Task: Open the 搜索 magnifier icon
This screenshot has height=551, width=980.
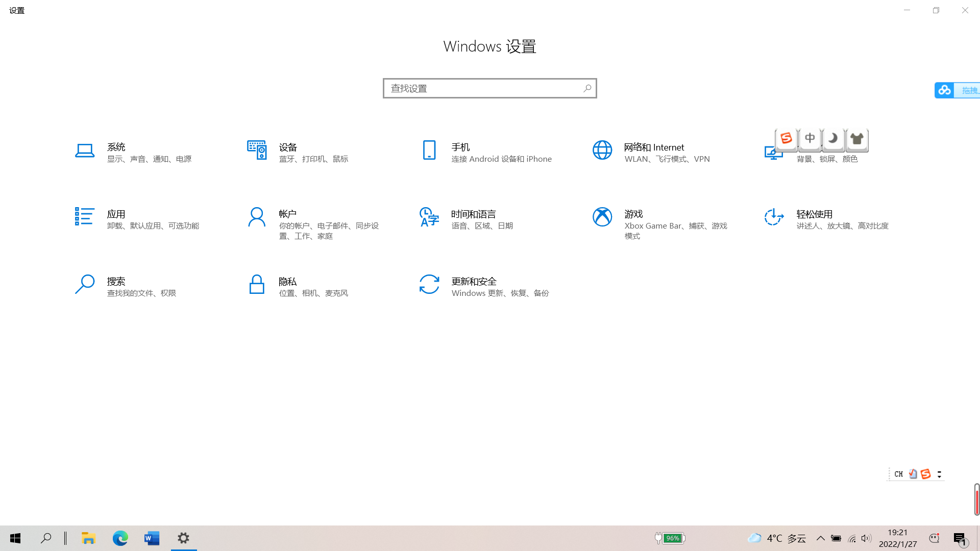Action: pos(85,284)
